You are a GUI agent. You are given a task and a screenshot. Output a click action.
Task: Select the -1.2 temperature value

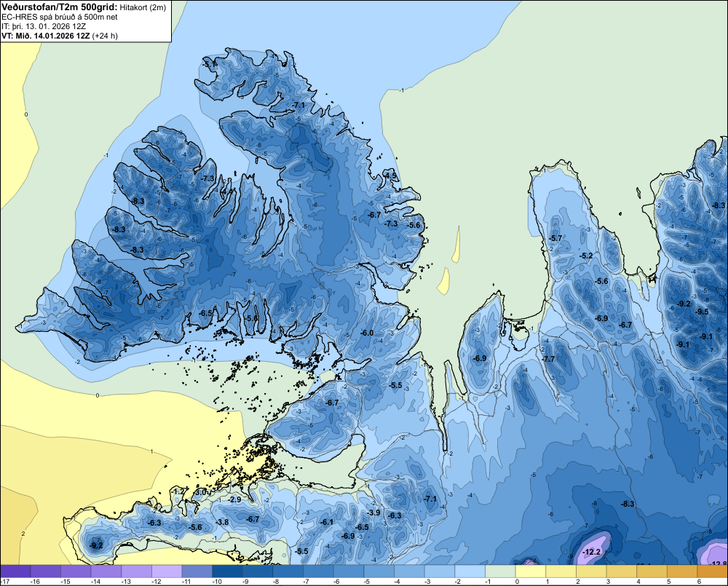point(179,491)
